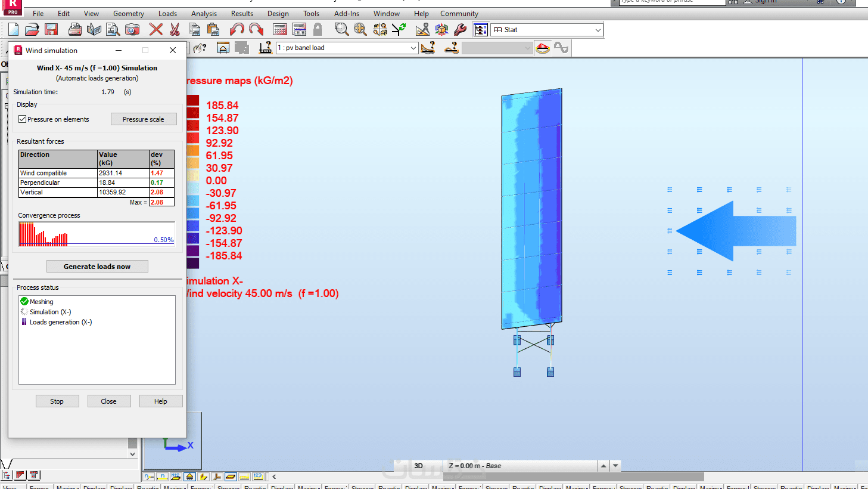
Task: Click the Pressure scale button
Action: 144,119
